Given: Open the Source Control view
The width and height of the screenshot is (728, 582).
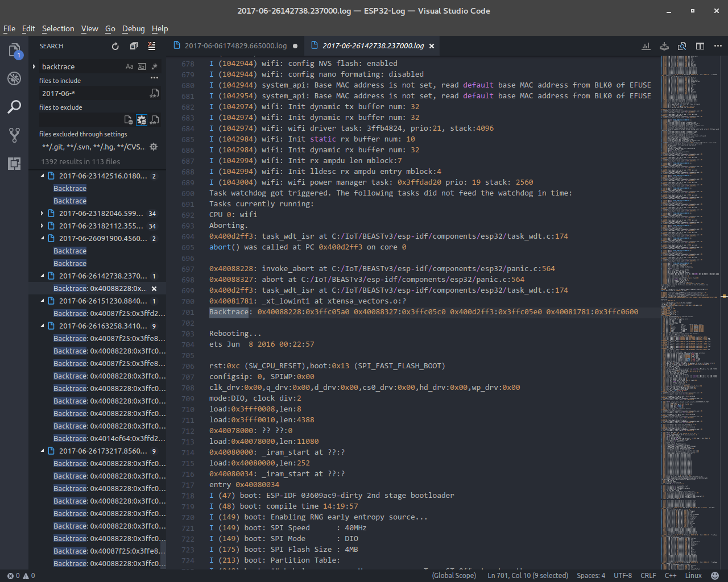Looking at the screenshot, I should tap(14, 135).
